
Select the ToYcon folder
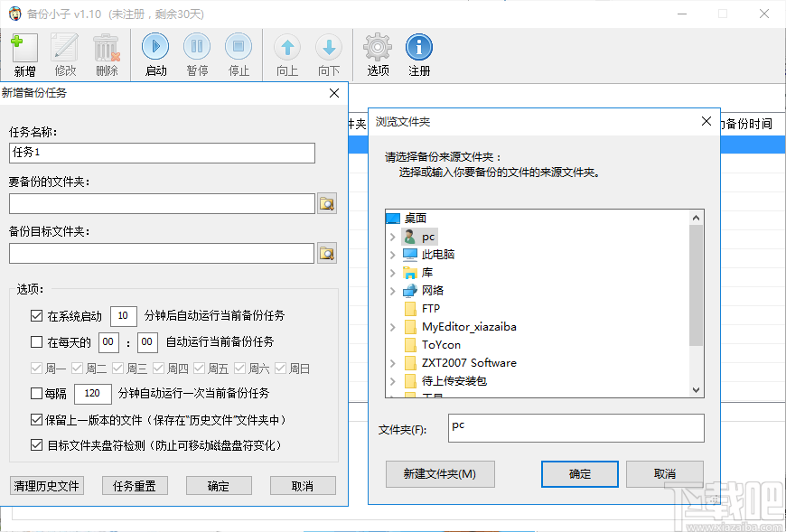point(432,345)
